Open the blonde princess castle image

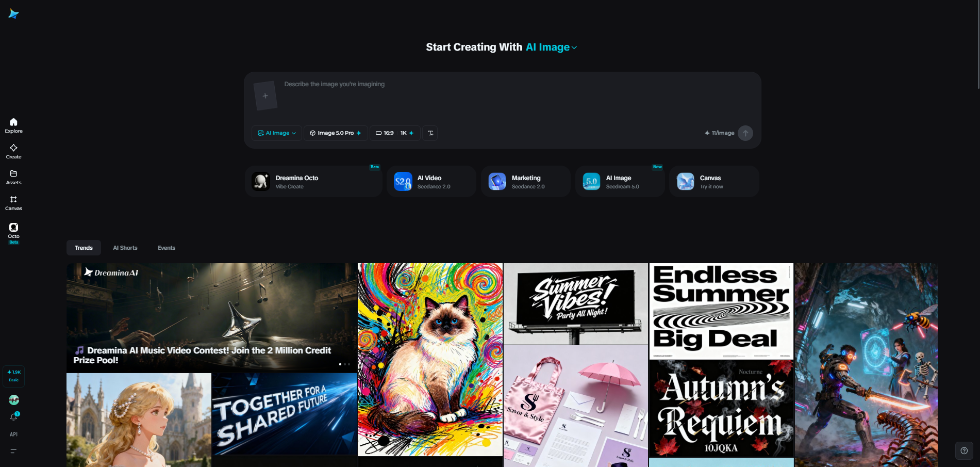click(139, 420)
